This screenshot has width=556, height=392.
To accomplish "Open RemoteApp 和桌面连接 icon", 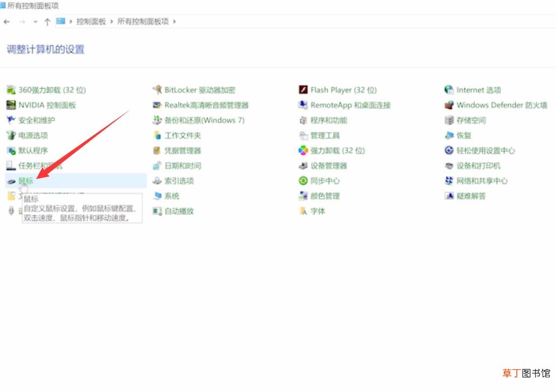I will click(x=303, y=105).
